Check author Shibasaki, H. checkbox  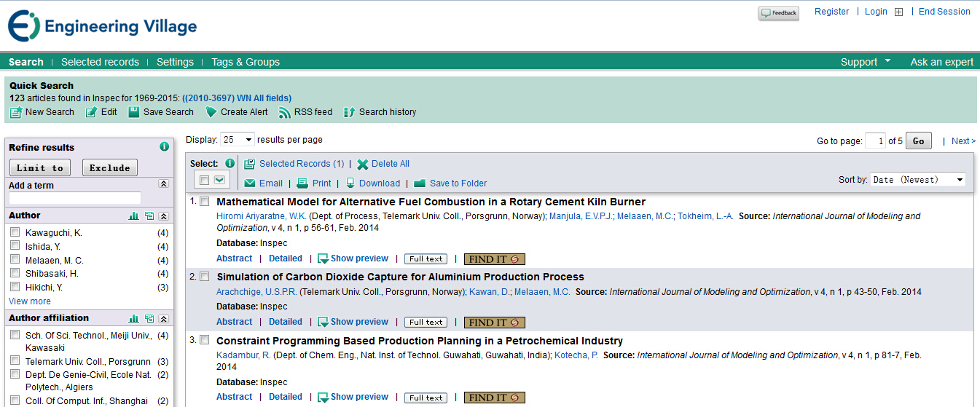[x=15, y=273]
